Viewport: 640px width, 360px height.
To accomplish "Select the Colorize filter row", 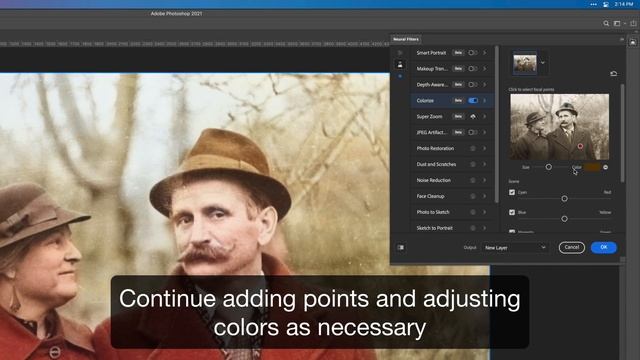I will pyautogui.click(x=452, y=101).
